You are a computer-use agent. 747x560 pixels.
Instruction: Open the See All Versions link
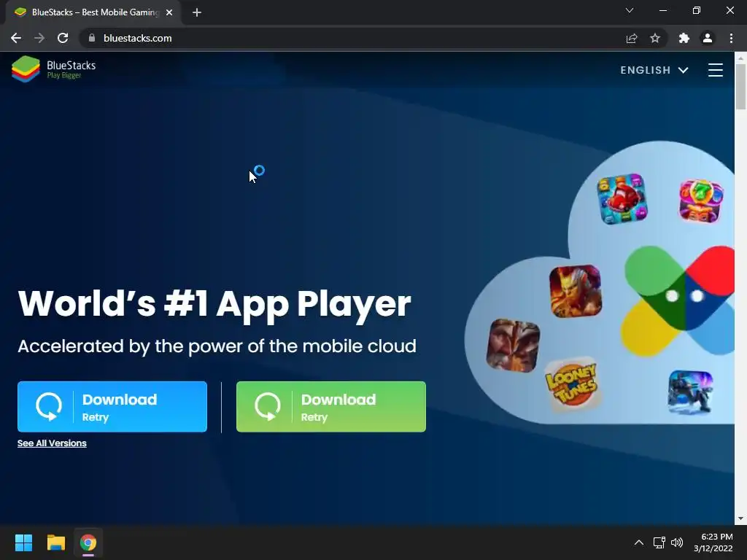click(x=52, y=443)
